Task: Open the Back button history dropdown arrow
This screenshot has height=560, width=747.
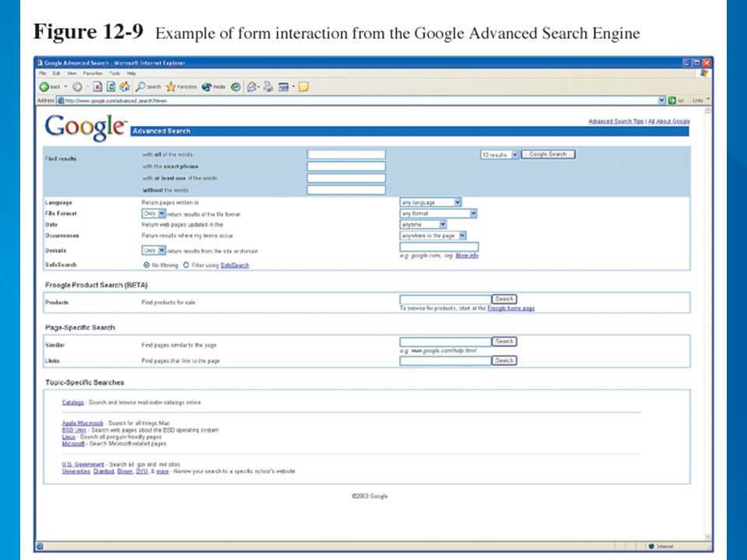Action: pyautogui.click(x=65, y=86)
